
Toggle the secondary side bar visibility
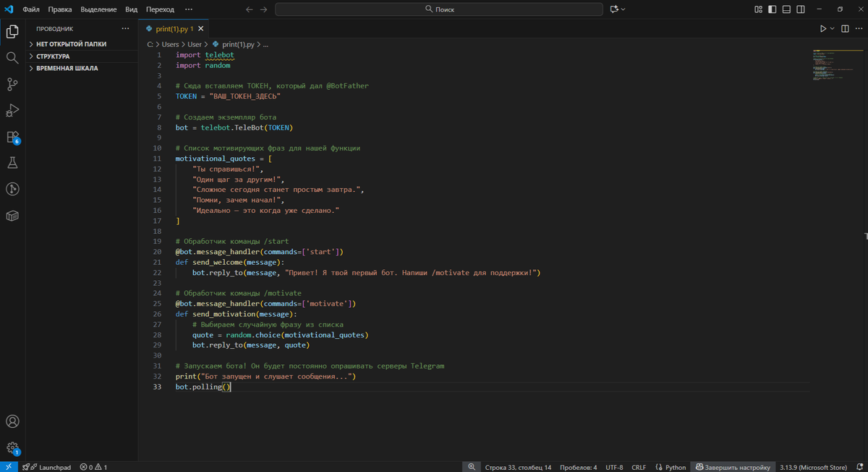coord(801,9)
